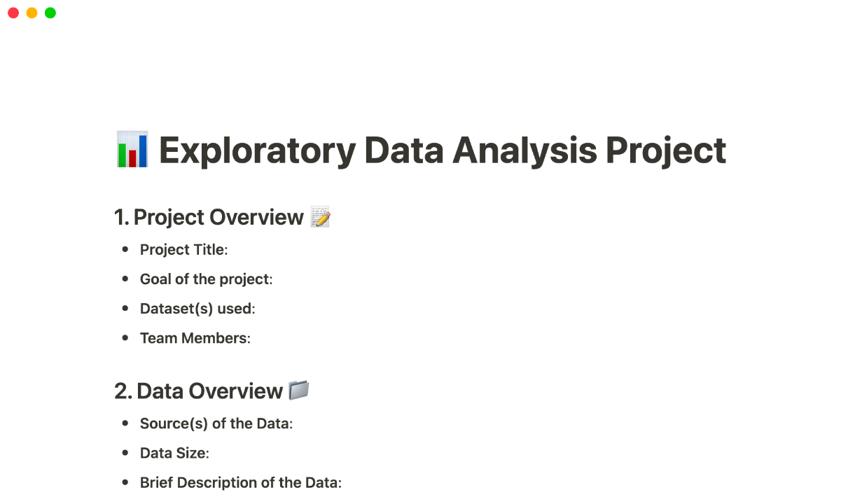Click the bullet point before Goal of the project
Screen dimensions: 848x504
click(125, 279)
